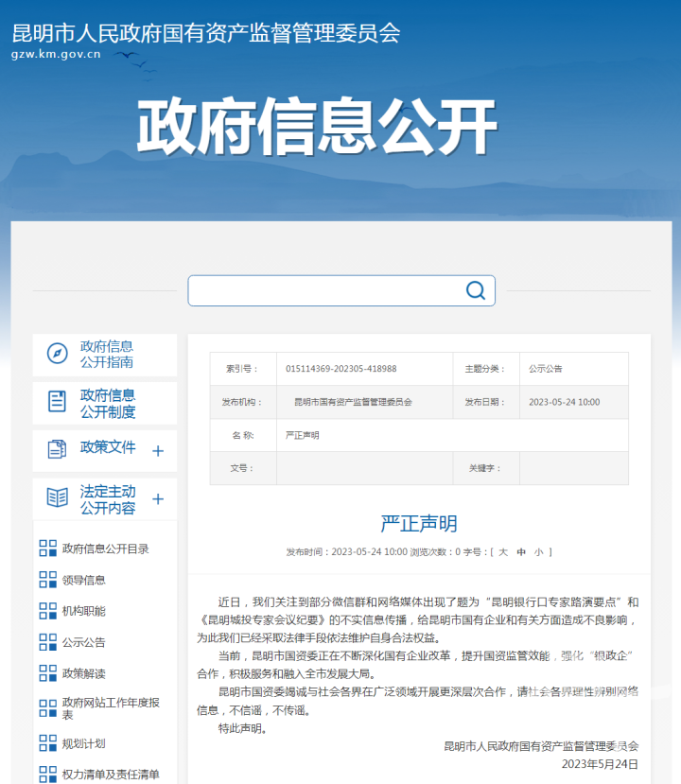Open the 公示公告 sidebar item

pyautogui.click(x=84, y=642)
